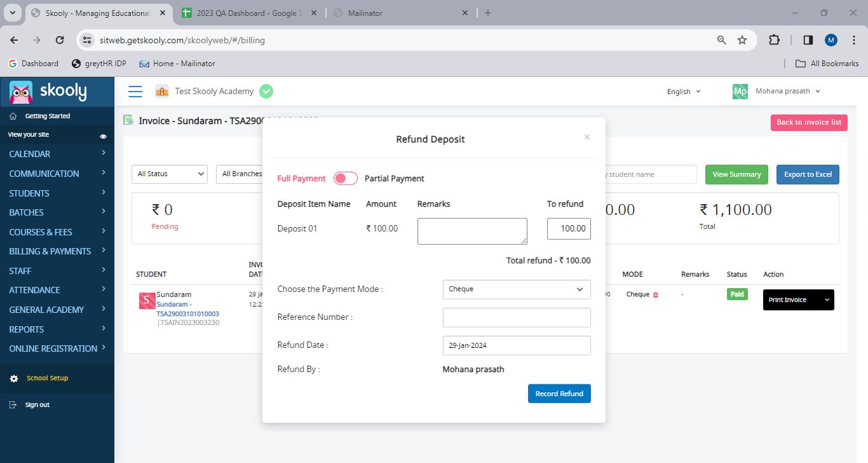Switch to 2023 QA Dashboard browser tab
Image resolution: width=868 pixels, height=463 pixels.
point(249,13)
